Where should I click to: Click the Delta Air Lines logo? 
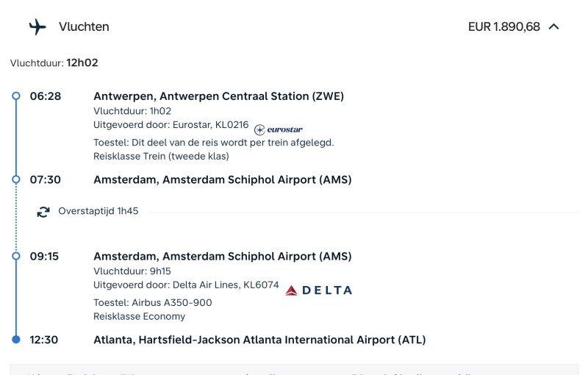(x=319, y=290)
